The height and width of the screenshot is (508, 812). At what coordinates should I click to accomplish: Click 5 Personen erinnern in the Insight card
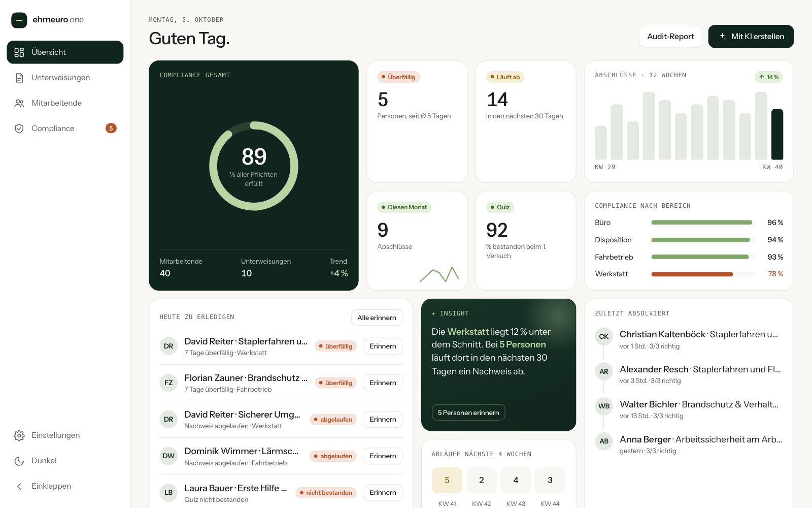pos(468,412)
